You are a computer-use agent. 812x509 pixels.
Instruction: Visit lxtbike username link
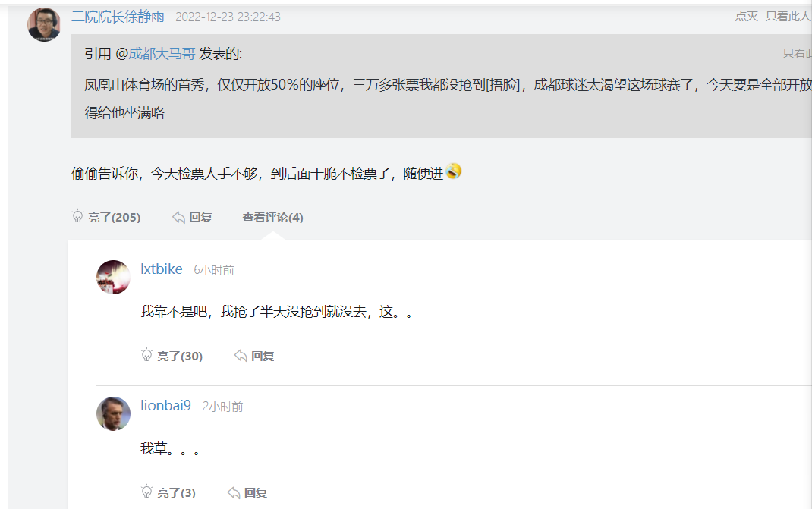pos(162,269)
